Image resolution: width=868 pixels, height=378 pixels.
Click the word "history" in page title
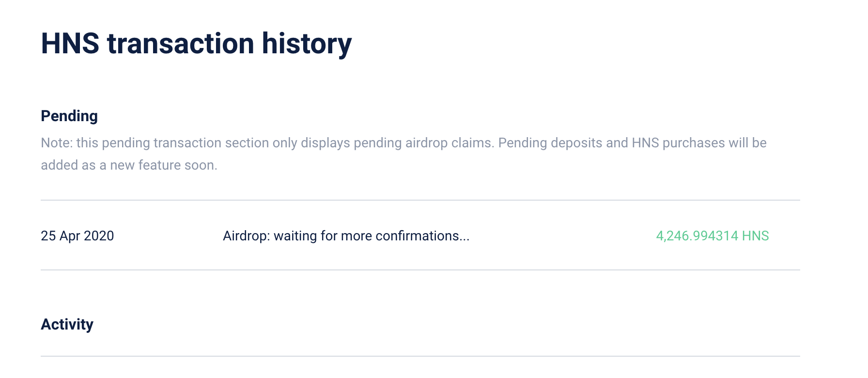(307, 44)
